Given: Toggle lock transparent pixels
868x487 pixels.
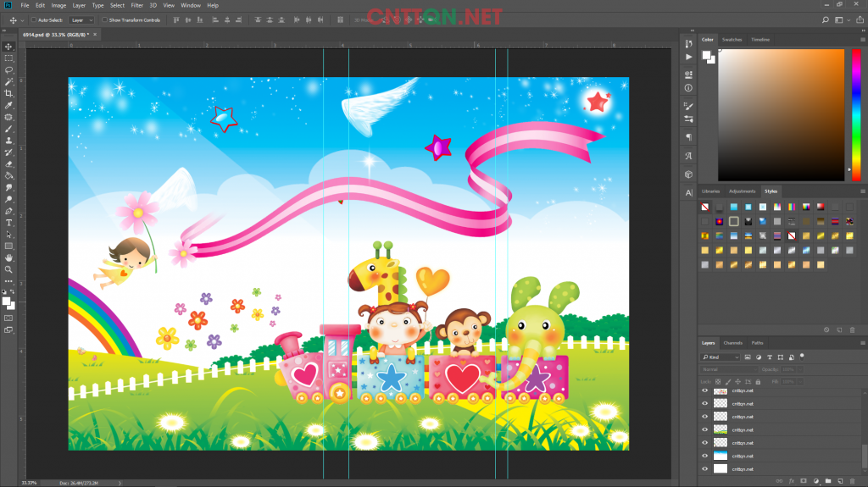Looking at the screenshot, I should (718, 382).
